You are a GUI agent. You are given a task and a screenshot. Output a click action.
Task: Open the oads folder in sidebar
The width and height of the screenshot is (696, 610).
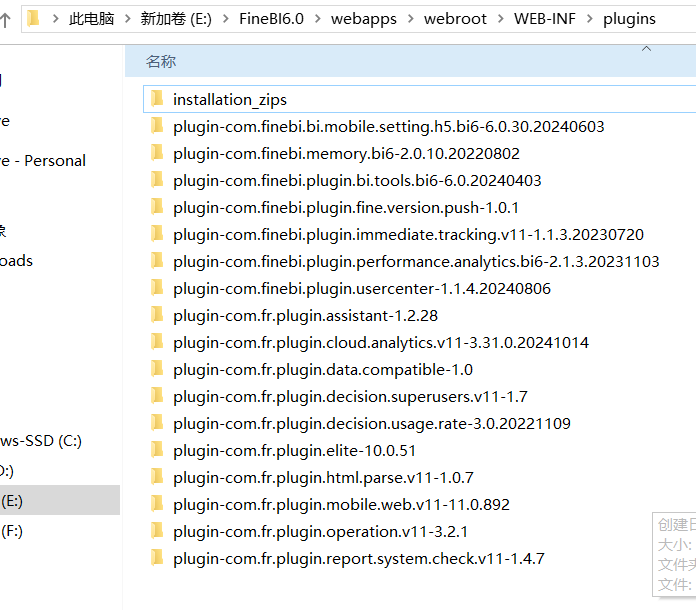click(16, 261)
